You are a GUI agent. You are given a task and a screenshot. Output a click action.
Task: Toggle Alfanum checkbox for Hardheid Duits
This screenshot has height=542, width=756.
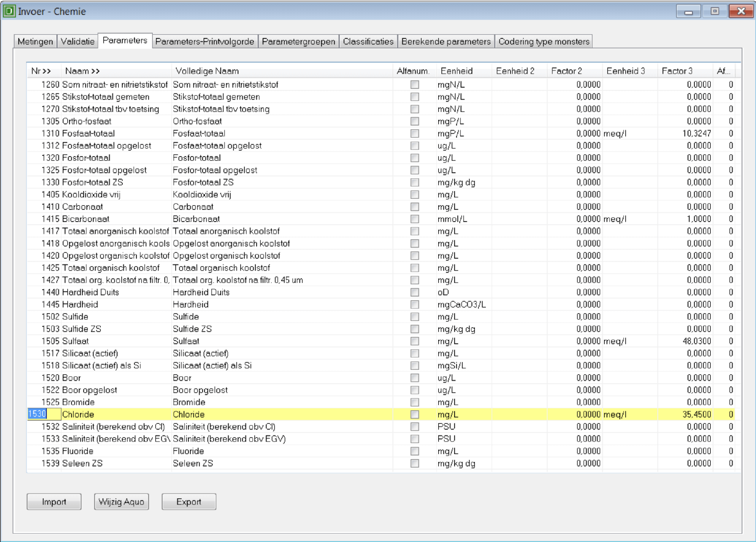point(415,292)
